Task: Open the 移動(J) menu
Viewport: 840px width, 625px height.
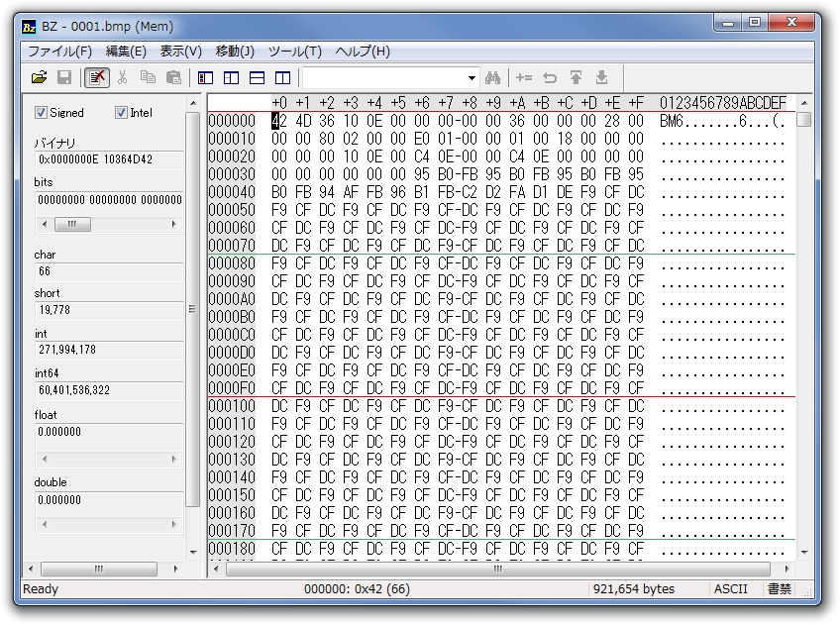Action: click(235, 52)
